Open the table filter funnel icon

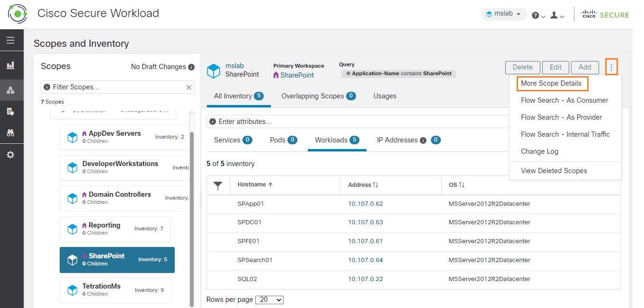click(218, 185)
